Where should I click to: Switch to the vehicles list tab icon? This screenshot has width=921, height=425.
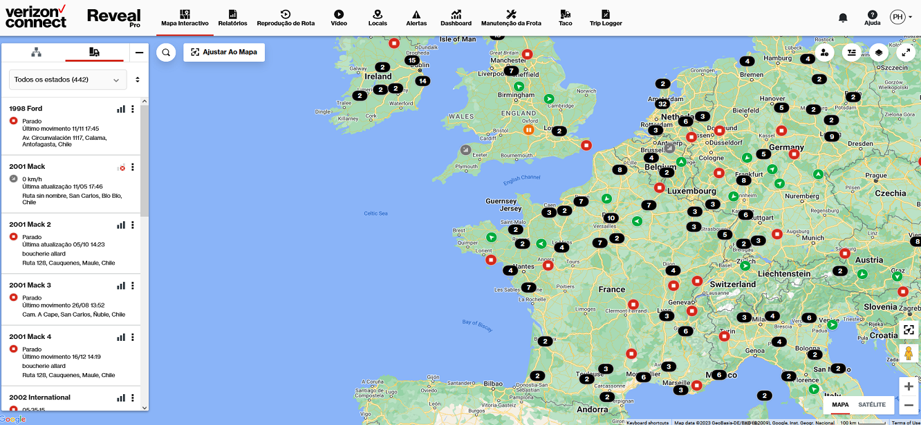tap(94, 52)
